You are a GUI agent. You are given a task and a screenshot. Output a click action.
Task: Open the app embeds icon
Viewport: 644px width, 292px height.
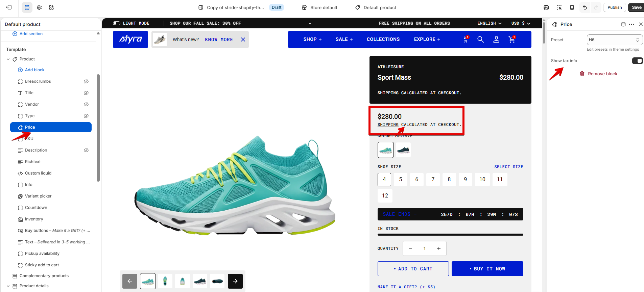pyautogui.click(x=51, y=7)
